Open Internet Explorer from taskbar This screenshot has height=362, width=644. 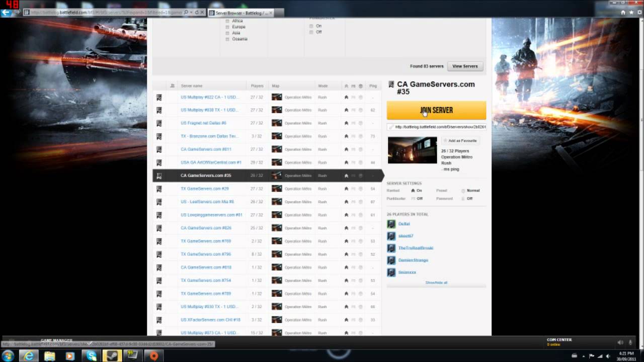29,356
